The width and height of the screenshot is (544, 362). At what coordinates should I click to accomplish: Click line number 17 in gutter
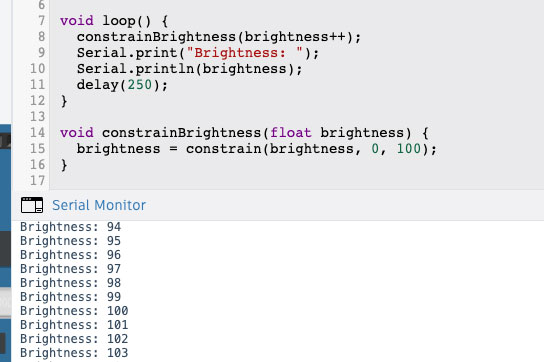[37, 180]
